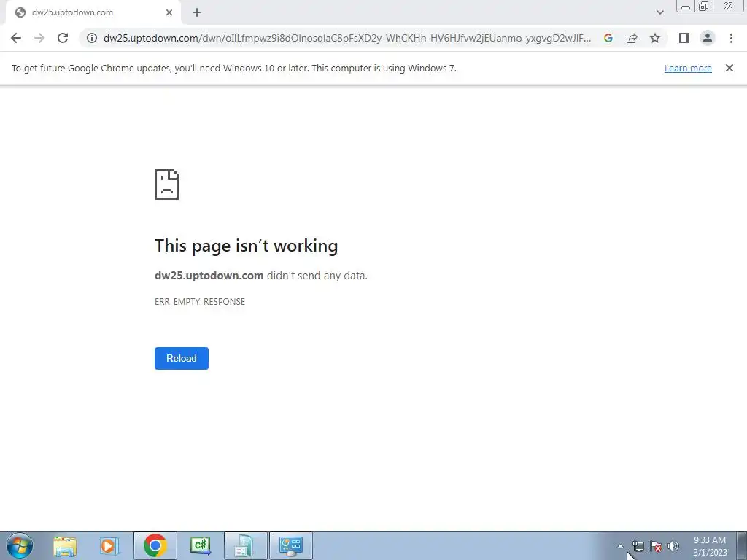Click the Google icon in address bar

[608, 38]
